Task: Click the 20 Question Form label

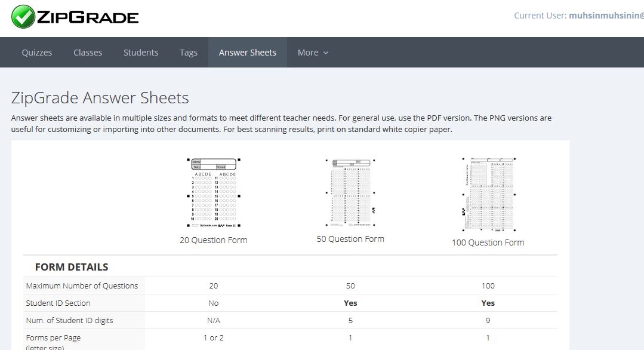Action: tap(214, 240)
